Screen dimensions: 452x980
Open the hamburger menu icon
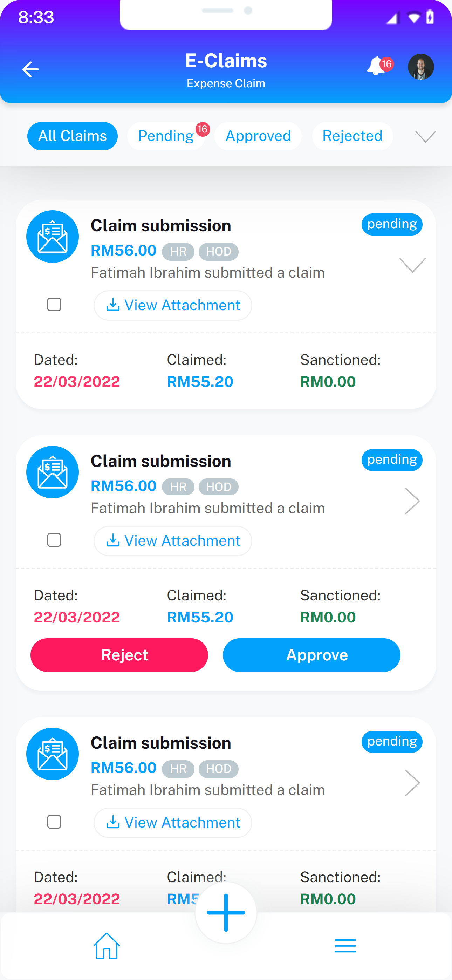[x=345, y=945]
